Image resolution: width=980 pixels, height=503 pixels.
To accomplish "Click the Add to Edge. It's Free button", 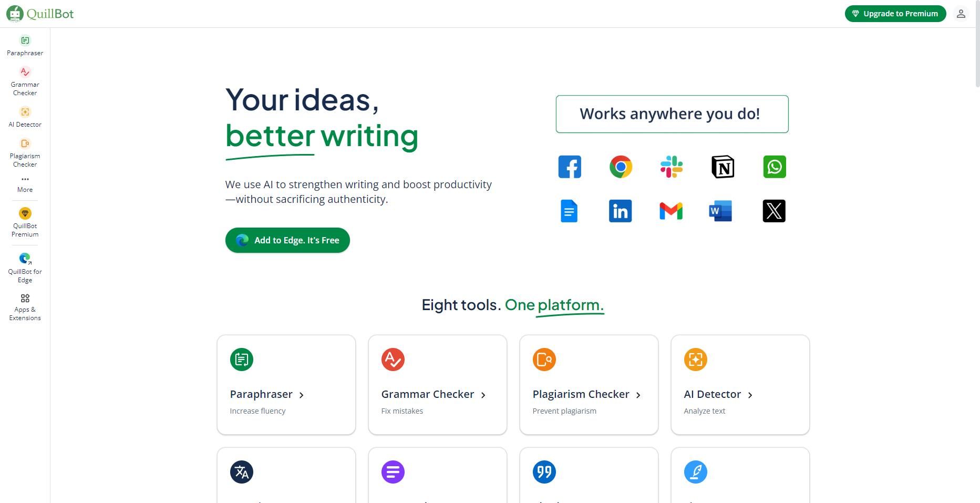I will [x=287, y=240].
